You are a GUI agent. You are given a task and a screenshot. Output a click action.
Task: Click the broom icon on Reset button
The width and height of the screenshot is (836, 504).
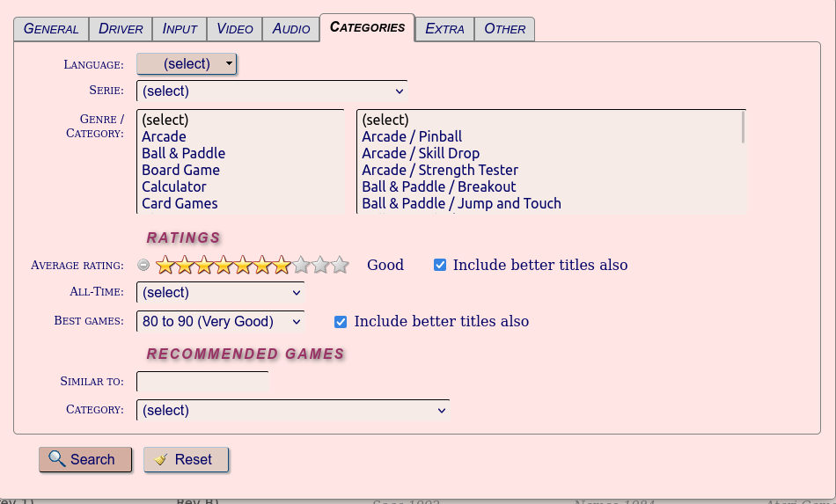coord(161,459)
